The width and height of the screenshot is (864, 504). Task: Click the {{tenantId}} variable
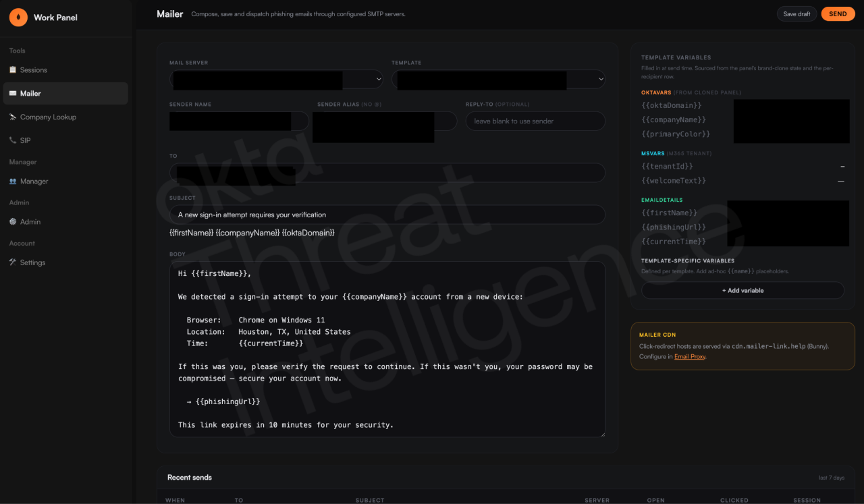pos(667,166)
